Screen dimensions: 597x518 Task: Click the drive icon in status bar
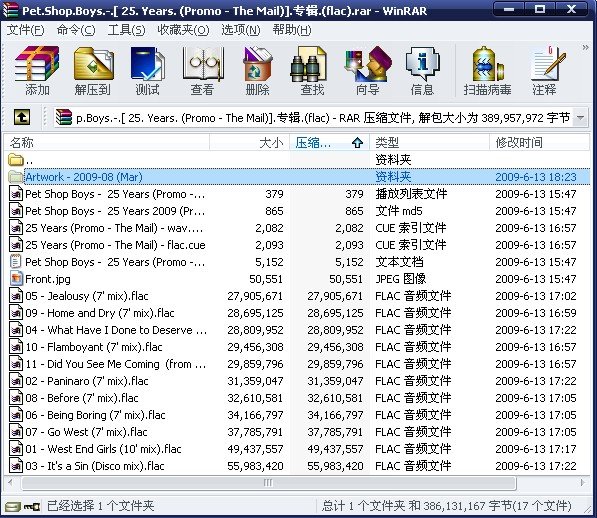click(13, 507)
